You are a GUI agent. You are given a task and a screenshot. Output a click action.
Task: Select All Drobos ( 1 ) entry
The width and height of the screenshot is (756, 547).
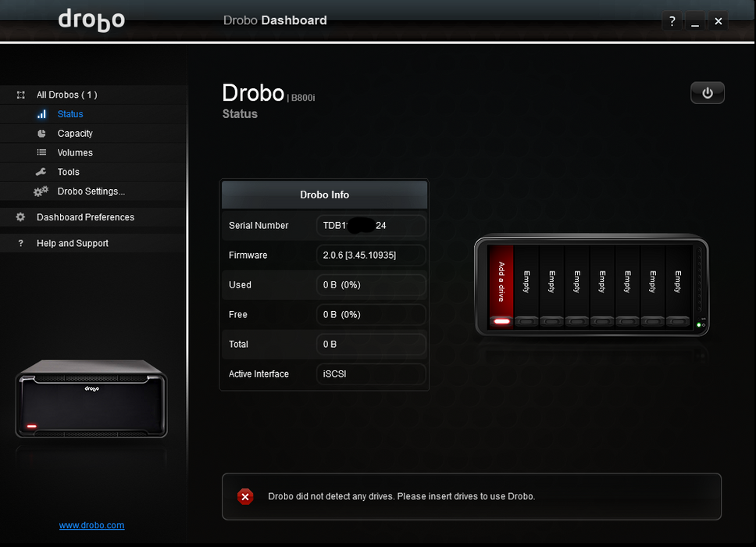pyautogui.click(x=94, y=95)
